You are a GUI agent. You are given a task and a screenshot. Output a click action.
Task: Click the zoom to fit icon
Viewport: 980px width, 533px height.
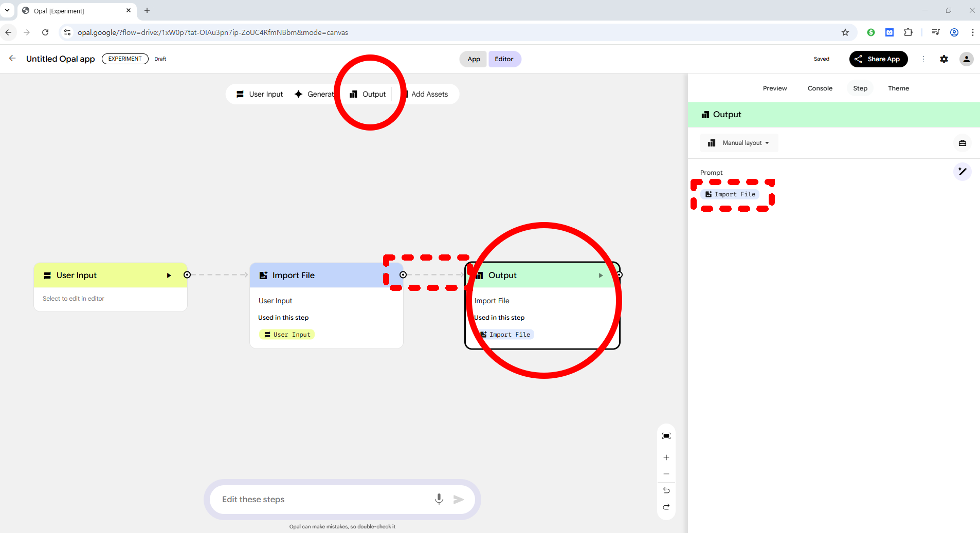click(666, 436)
